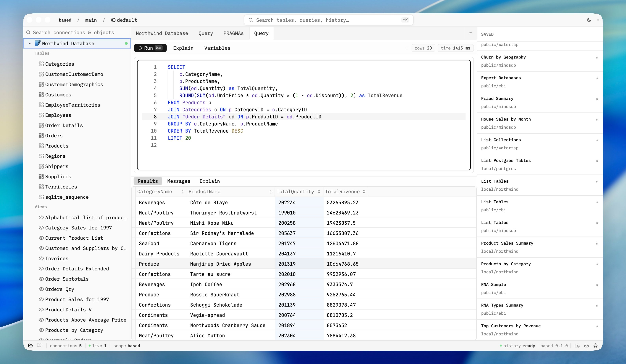
Task: Sort by TotalQuantity column arrows
Action: click(x=319, y=191)
